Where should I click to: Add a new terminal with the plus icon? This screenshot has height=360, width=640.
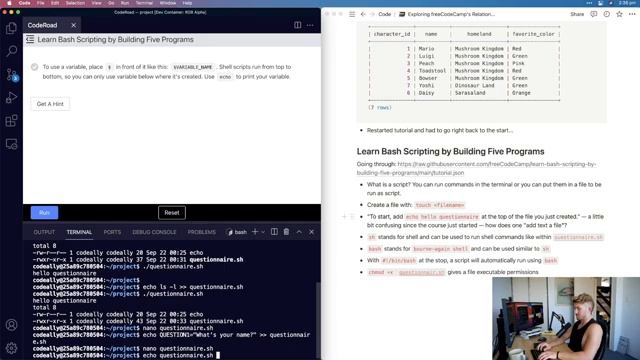(255, 232)
